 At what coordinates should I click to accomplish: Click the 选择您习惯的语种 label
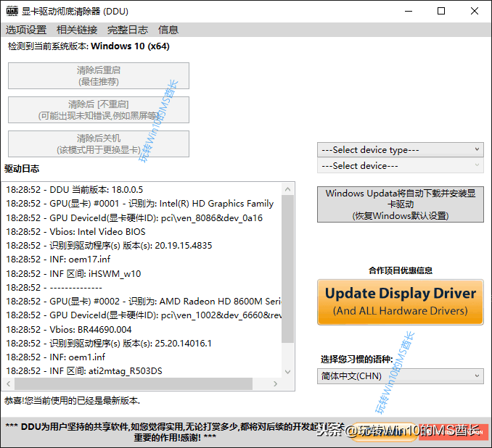(357, 360)
